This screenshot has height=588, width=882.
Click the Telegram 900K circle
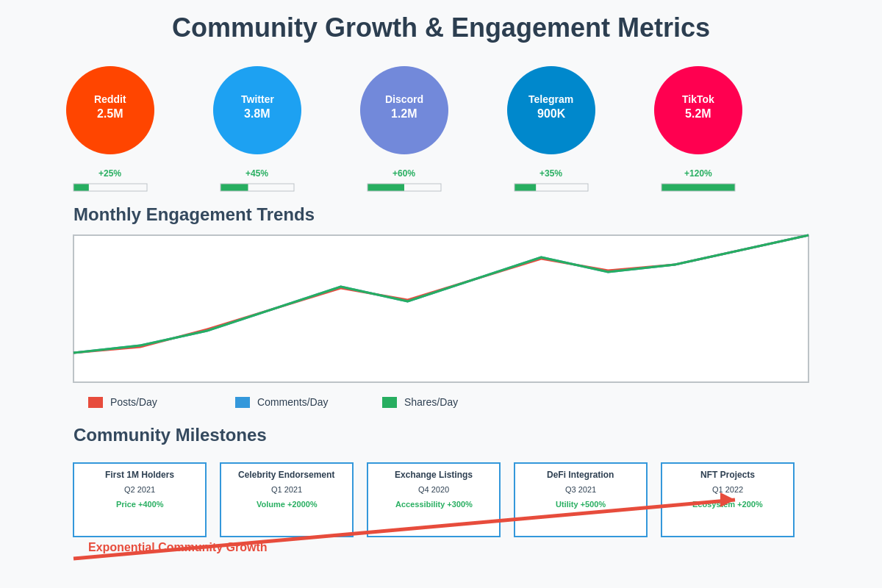(x=551, y=110)
